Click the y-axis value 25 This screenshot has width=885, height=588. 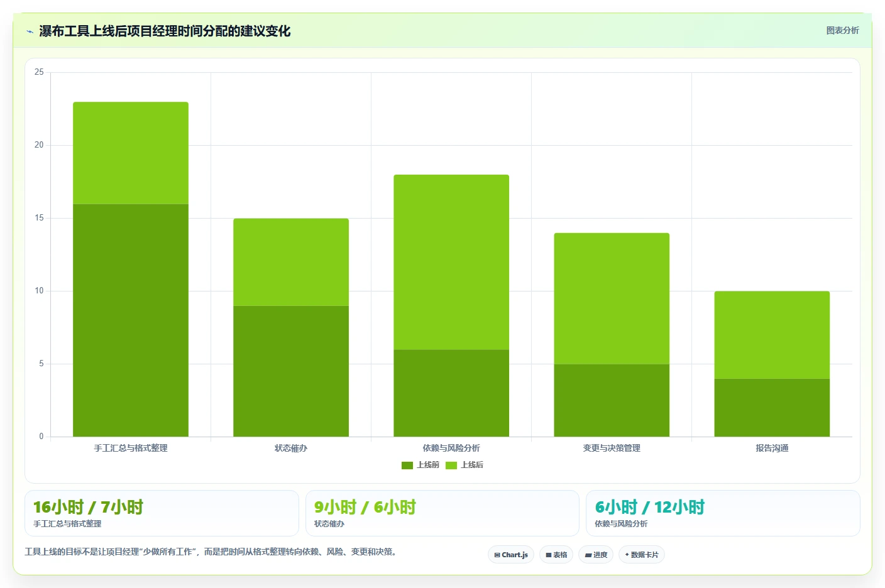tap(39, 72)
